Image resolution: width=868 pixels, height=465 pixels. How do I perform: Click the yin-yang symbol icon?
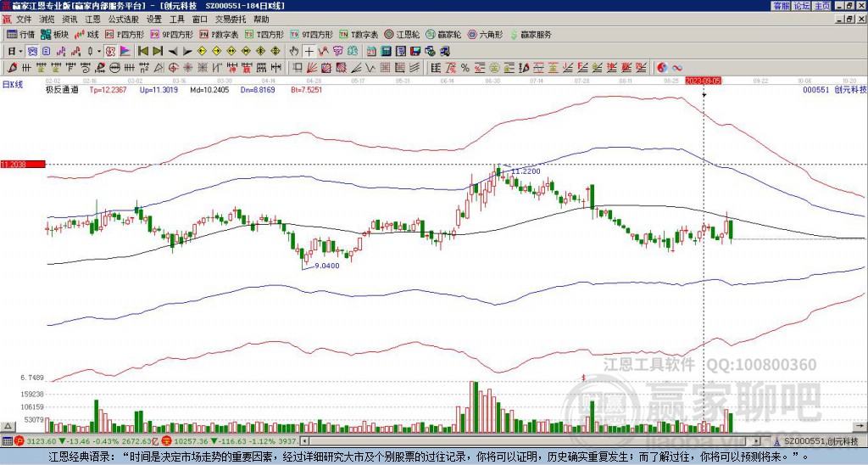pos(662,68)
